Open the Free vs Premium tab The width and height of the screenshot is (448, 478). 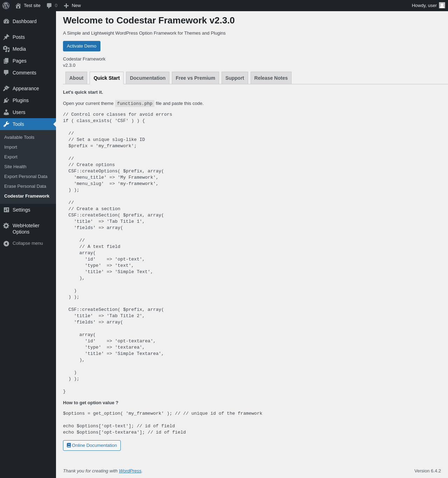(195, 78)
